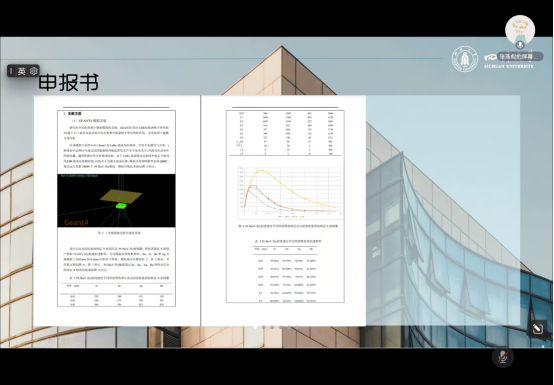Select the screen-share name label pill
The image size is (554, 385).
[x=520, y=56]
